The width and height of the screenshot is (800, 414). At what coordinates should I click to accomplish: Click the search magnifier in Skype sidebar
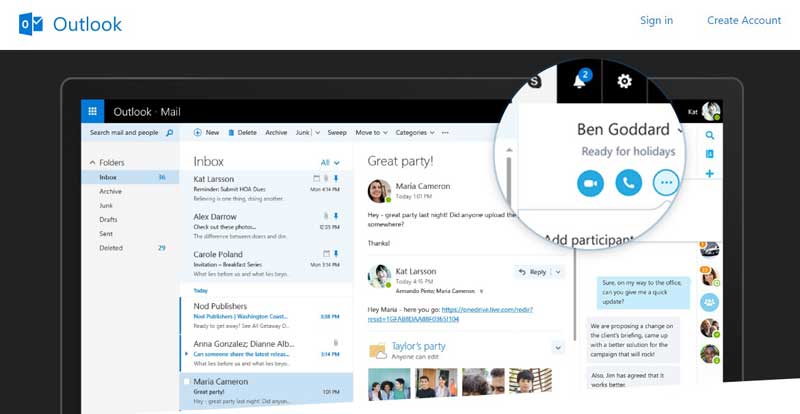[710, 135]
